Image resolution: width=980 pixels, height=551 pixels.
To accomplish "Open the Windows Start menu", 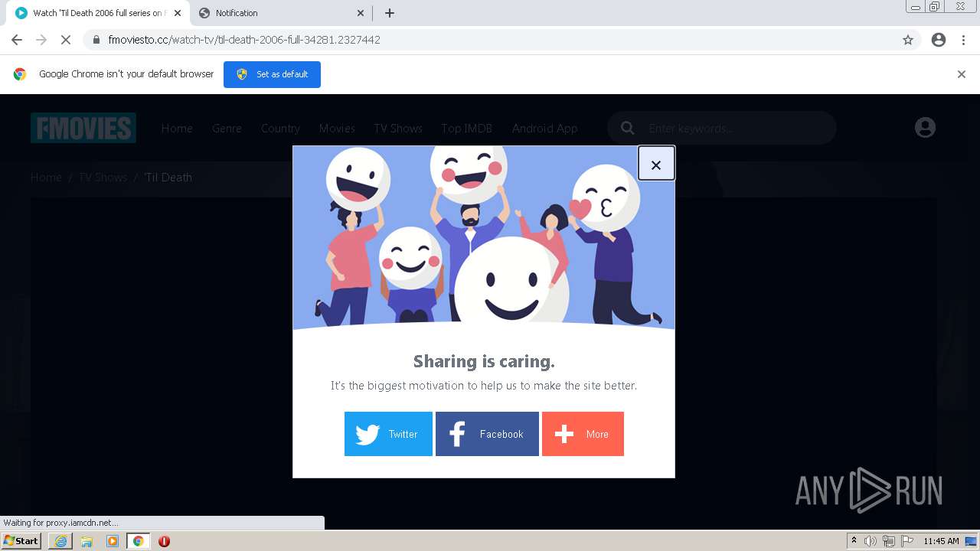I will click(x=21, y=541).
